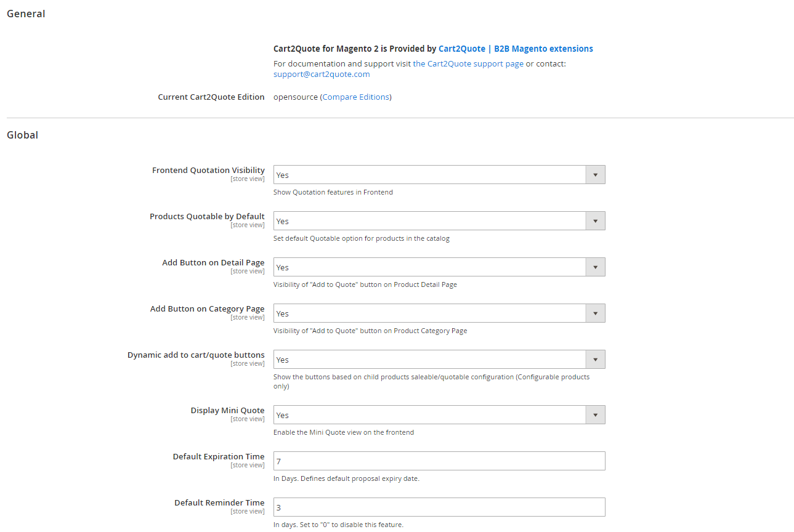Click the support@cart2quote.com email link
This screenshot has width=794, height=532.
pos(322,74)
